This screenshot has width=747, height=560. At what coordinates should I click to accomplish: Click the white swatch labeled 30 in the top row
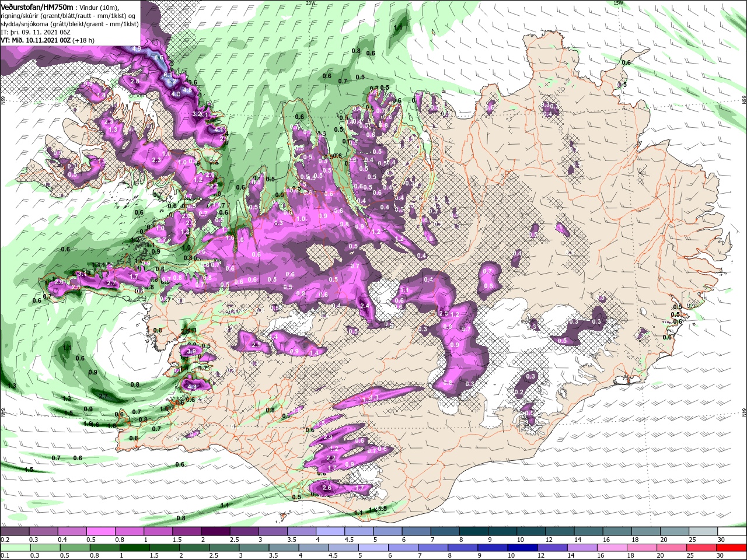(732, 532)
